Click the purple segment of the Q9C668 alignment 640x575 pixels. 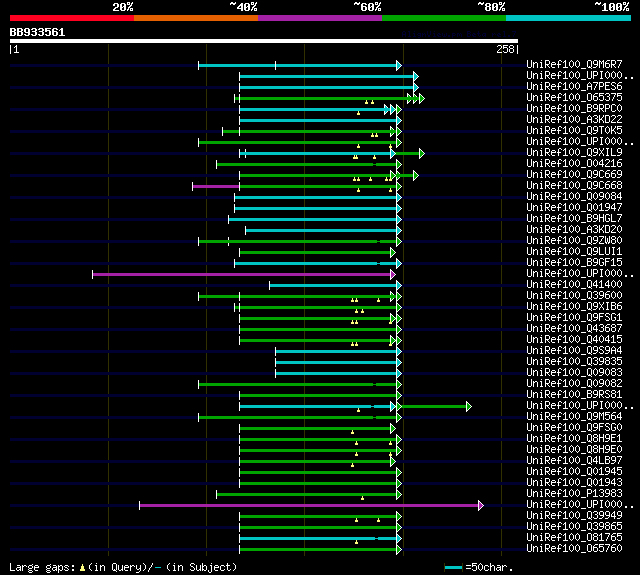[216, 186]
